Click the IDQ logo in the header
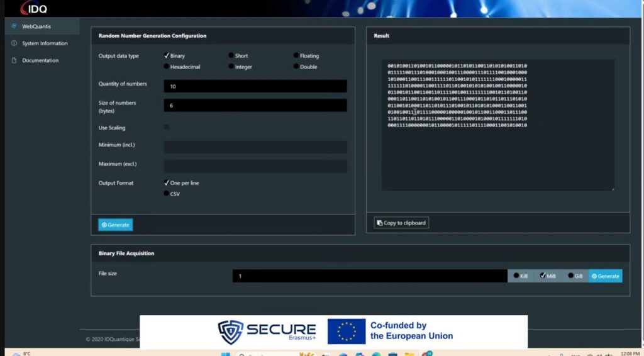 pyautogui.click(x=34, y=8)
